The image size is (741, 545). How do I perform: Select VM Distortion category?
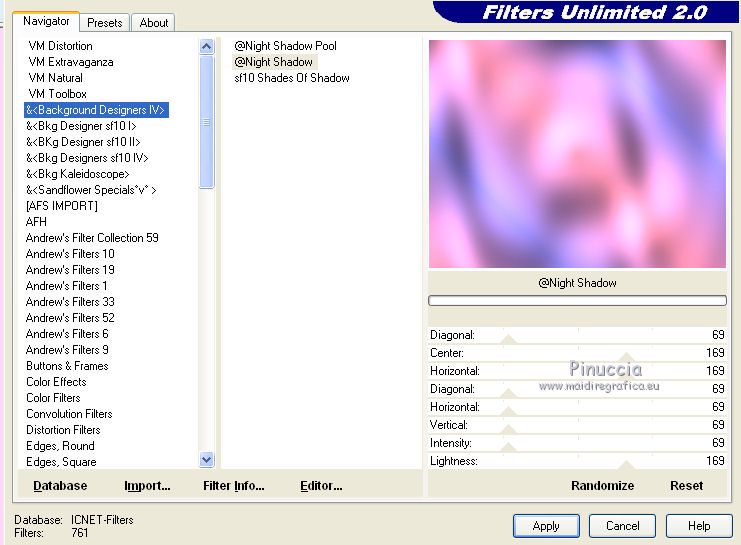point(60,46)
